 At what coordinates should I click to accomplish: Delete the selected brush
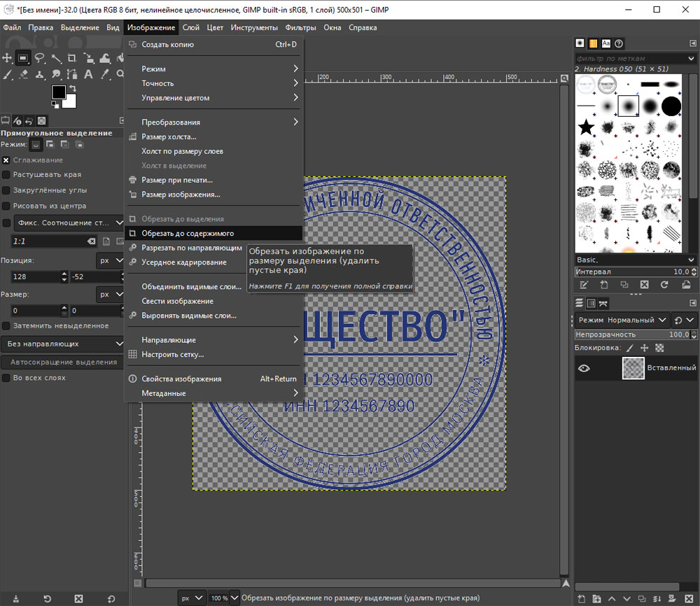pos(644,285)
